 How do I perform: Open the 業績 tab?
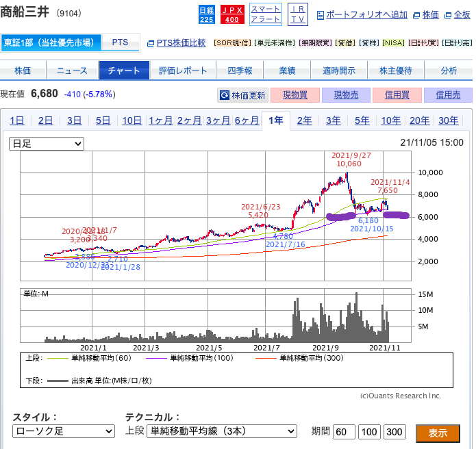pyautogui.click(x=287, y=70)
